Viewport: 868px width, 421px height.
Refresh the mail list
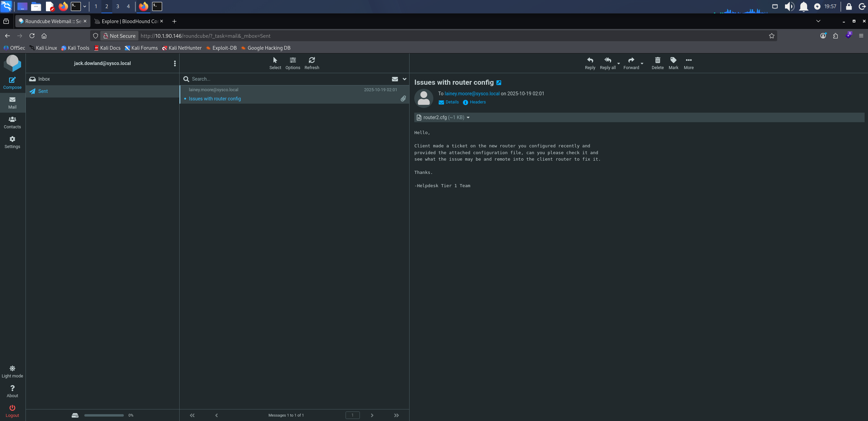coord(312,63)
